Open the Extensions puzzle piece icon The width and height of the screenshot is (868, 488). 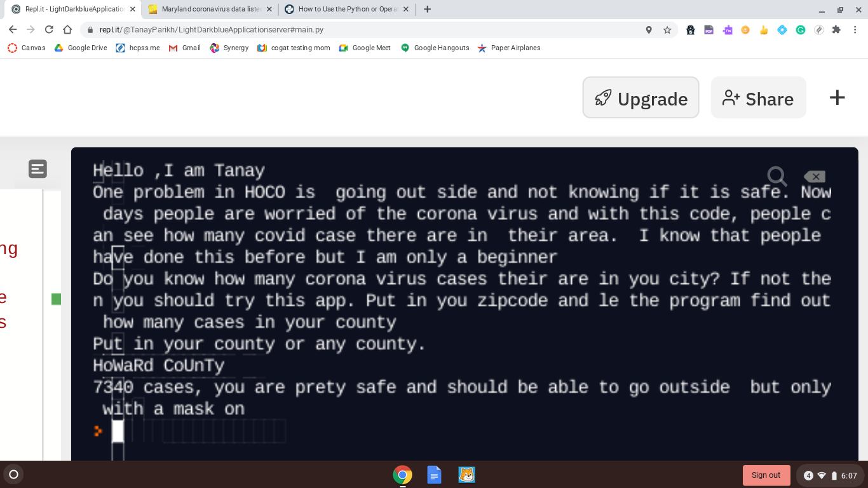pyautogui.click(x=836, y=30)
